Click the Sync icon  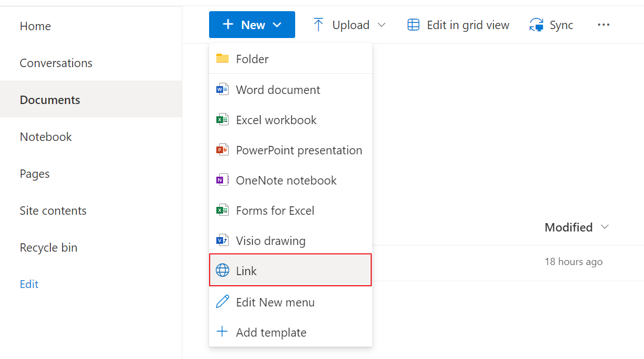click(536, 25)
